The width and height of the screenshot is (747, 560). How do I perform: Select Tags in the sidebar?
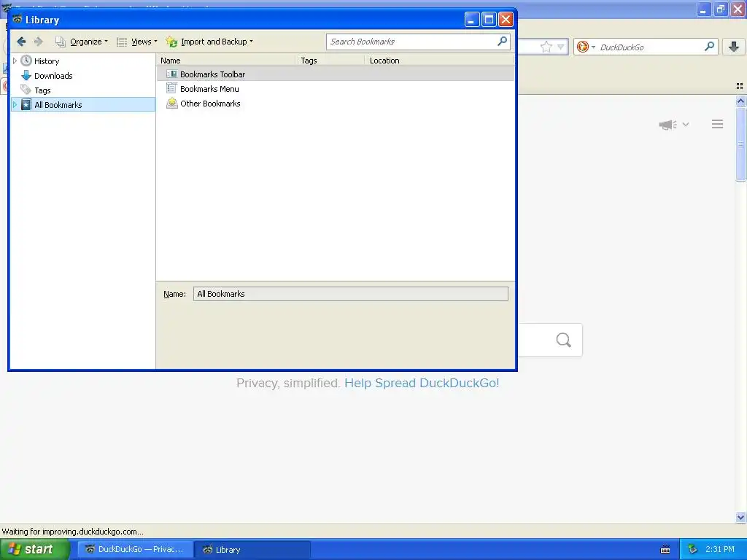coord(42,90)
